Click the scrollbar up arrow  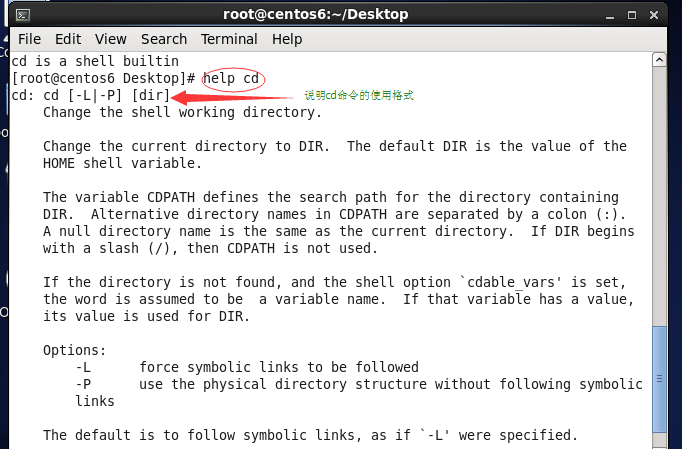tap(659, 60)
